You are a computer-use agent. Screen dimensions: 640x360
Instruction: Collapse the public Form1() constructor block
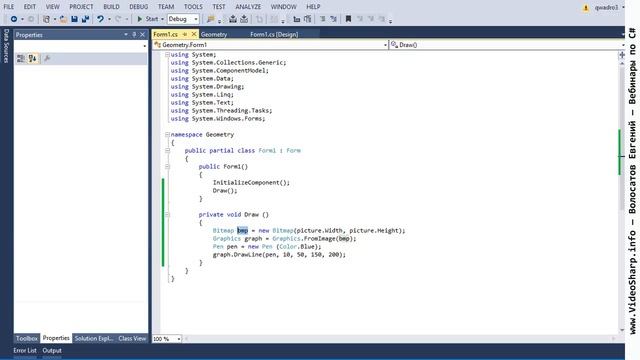(167, 166)
